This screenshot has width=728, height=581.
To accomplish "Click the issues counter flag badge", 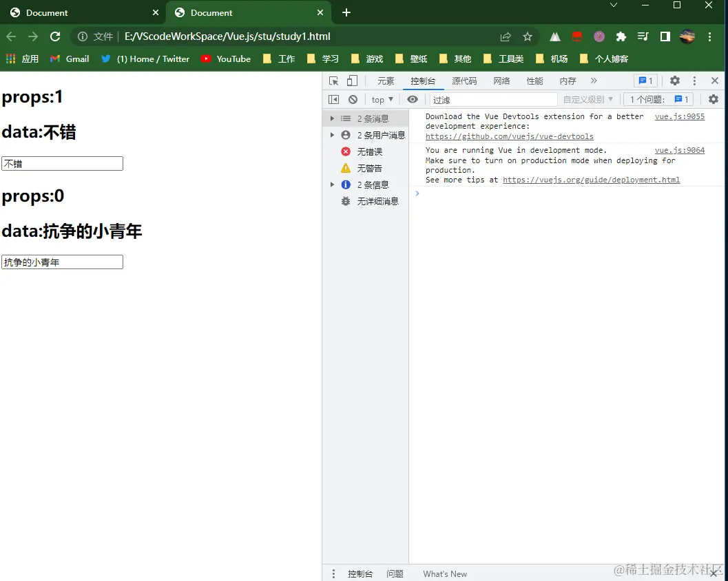I will (x=645, y=81).
